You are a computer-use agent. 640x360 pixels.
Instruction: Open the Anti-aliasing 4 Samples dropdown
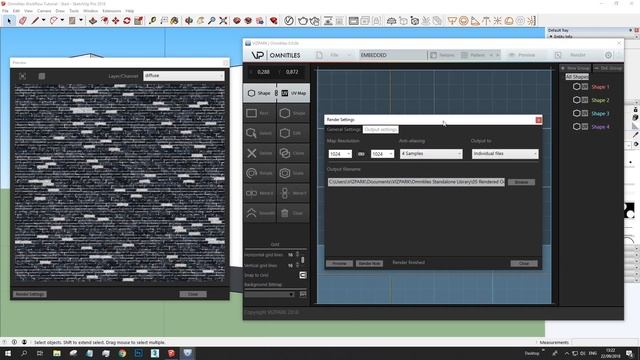point(431,154)
